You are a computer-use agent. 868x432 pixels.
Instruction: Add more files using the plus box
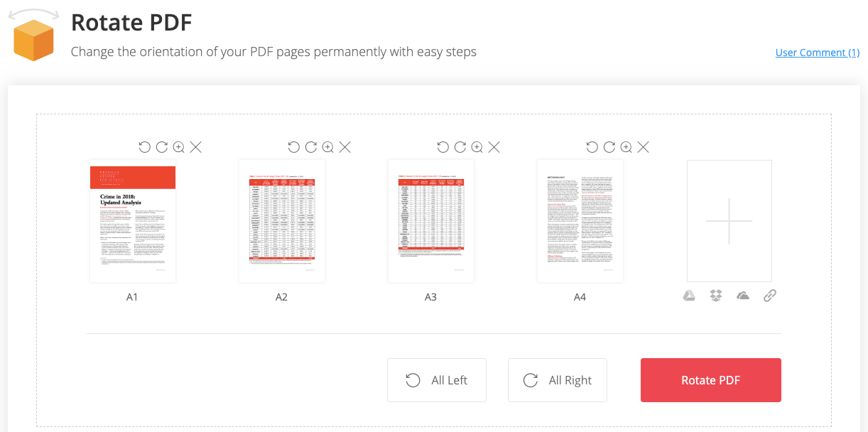coord(729,220)
